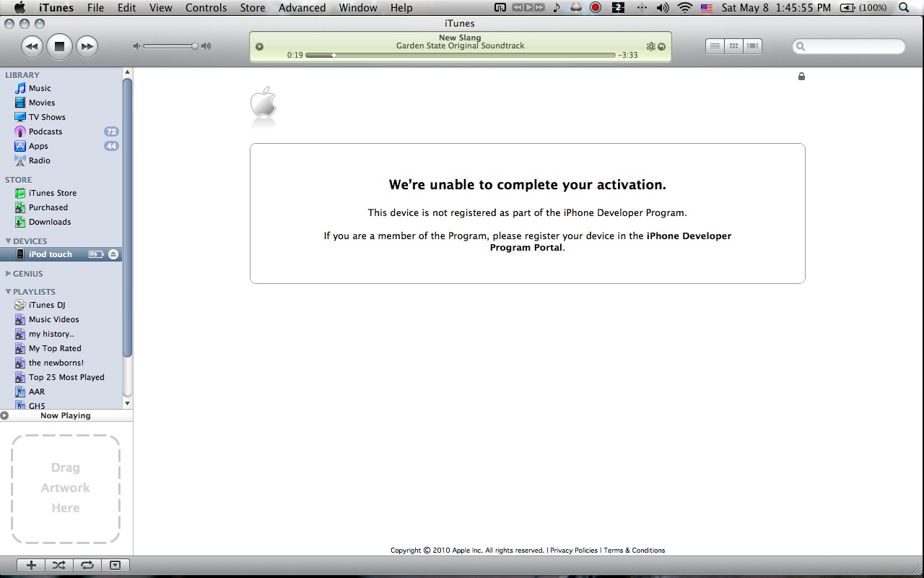
Task: Adjust the volume slider
Action: point(170,46)
